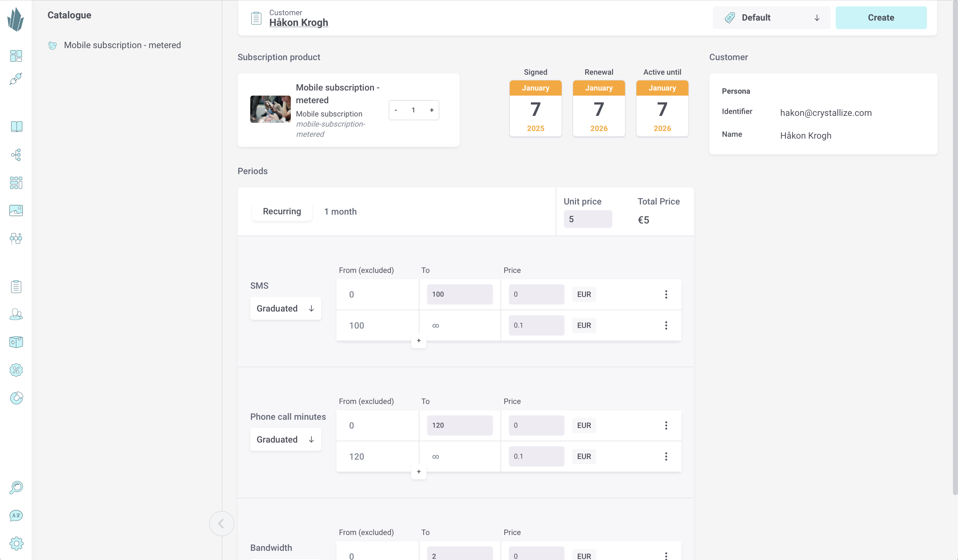Open options menu for SMS 100–∞ tier
958x560 pixels.
pos(666,325)
